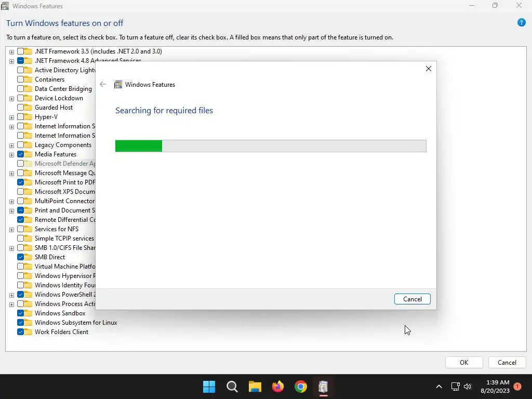Launch Firefox from the taskbar
Image resolution: width=532 pixels, height=399 pixels.
point(278,387)
